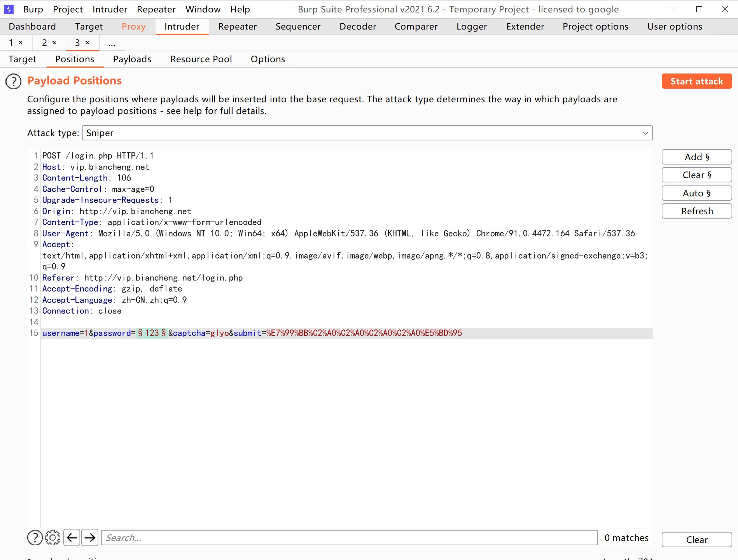Click the Origin header line
Image resolution: width=738 pixels, height=560 pixels.
[x=117, y=211]
